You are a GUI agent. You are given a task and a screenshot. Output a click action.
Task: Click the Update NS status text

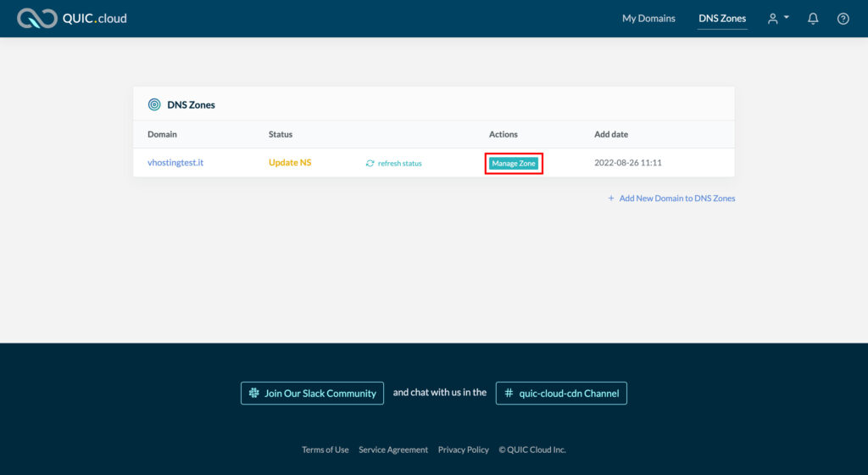[290, 162]
